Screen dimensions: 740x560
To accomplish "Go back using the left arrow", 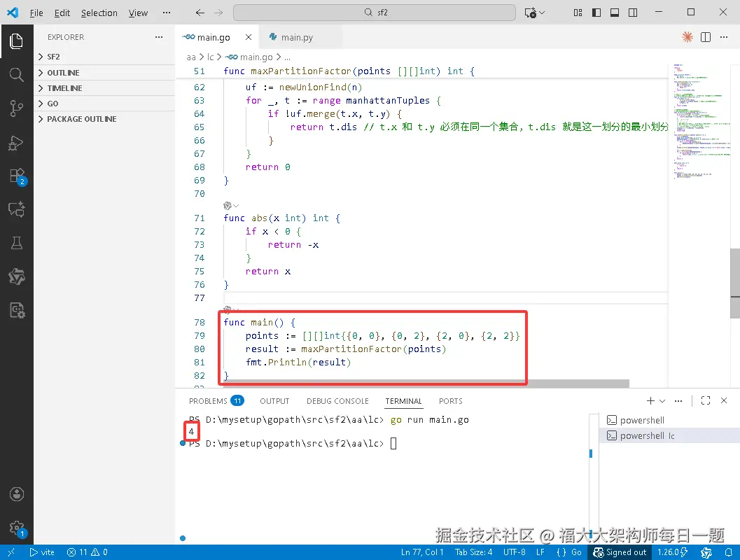I will coord(200,13).
